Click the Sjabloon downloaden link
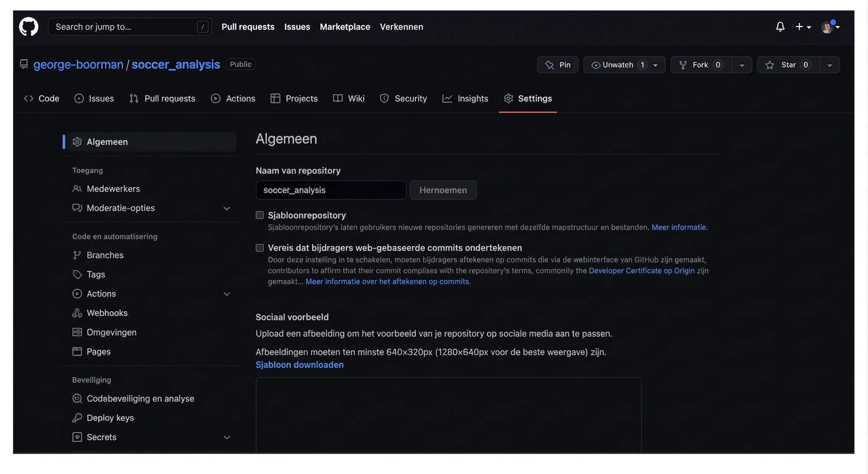 [300, 365]
